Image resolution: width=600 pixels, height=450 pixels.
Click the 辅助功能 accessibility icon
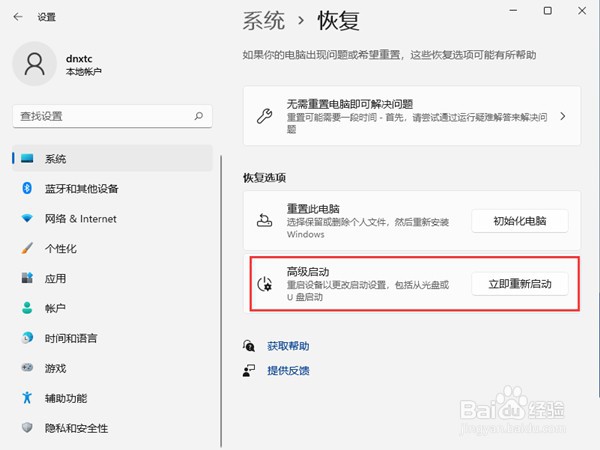coord(27,398)
